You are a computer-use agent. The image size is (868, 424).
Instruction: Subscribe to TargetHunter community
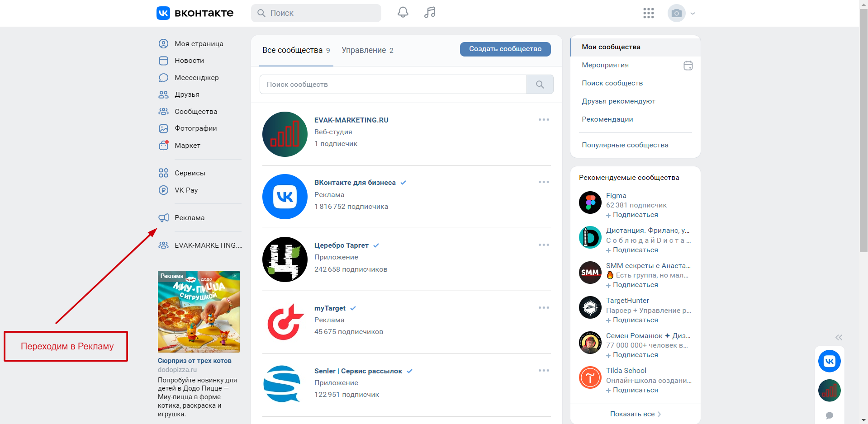[632, 320]
